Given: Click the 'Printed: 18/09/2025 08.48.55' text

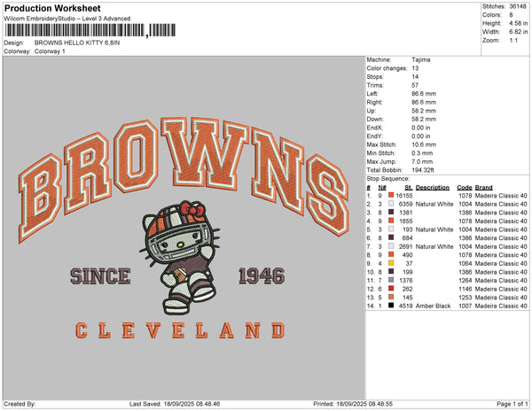Looking at the screenshot, I should (x=353, y=404).
